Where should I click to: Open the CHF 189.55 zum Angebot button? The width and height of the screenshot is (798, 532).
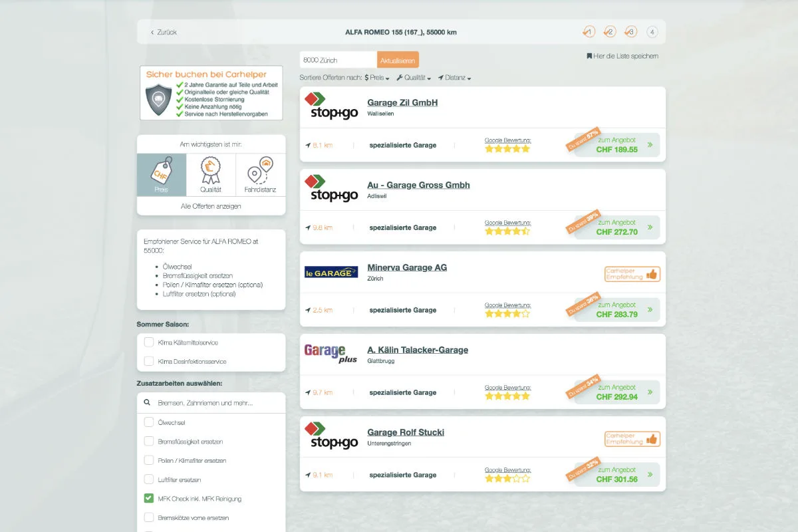(x=617, y=145)
